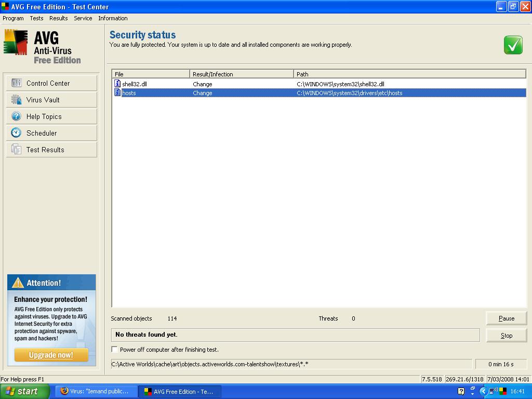The width and height of the screenshot is (532, 399).
Task: Open the Tests menu
Action: (36, 18)
